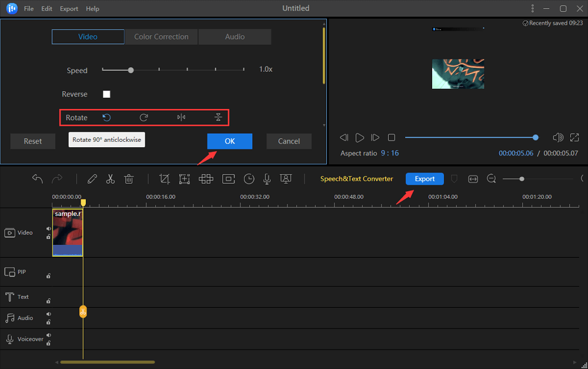The height and width of the screenshot is (369, 588).
Task: Mute the Video track speaker
Action: [x=49, y=229]
